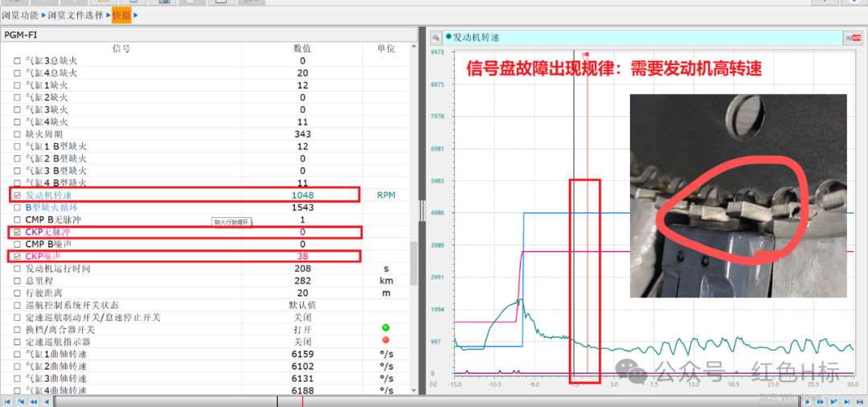Enable the 发动机运行时间 checkbox
The width and height of the screenshot is (868, 407).
click(x=17, y=269)
